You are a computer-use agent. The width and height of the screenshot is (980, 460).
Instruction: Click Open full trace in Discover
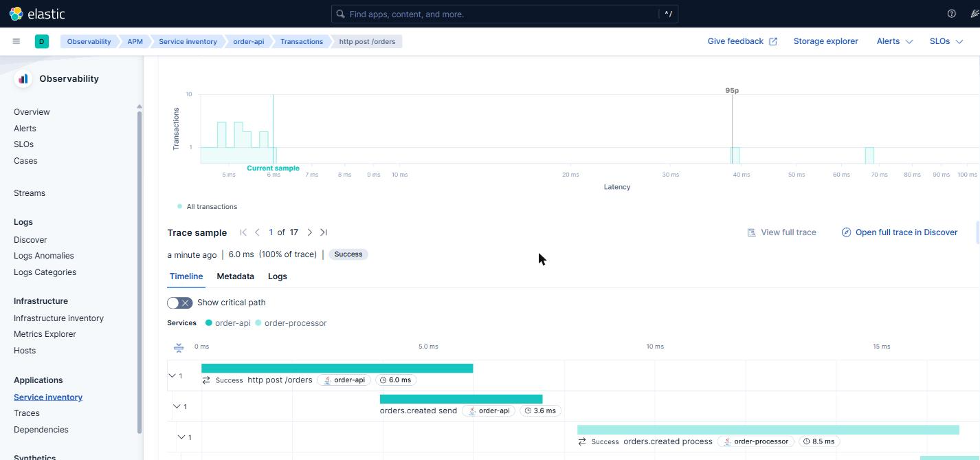[900, 232]
